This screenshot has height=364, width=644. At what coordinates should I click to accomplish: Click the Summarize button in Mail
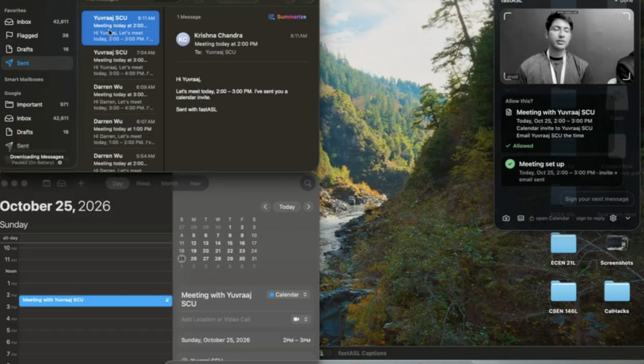(x=288, y=17)
